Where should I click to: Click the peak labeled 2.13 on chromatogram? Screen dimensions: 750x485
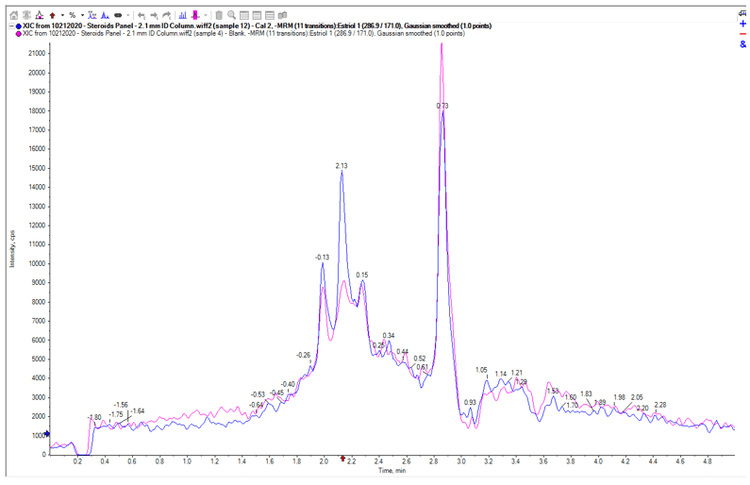(341, 172)
